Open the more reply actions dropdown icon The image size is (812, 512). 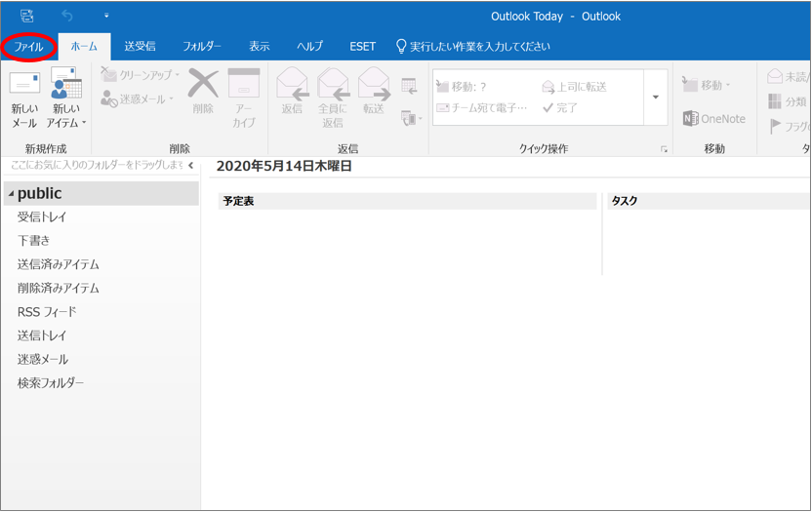tap(411, 119)
